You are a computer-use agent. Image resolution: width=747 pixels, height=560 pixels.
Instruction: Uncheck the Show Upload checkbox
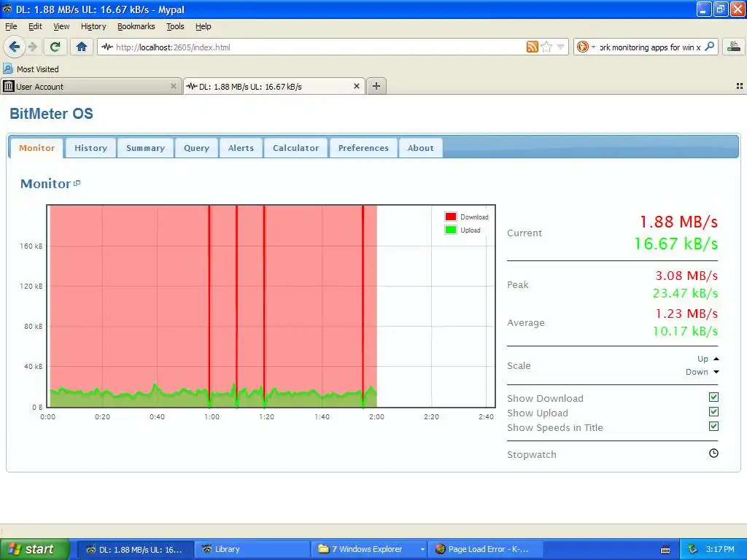(713, 411)
